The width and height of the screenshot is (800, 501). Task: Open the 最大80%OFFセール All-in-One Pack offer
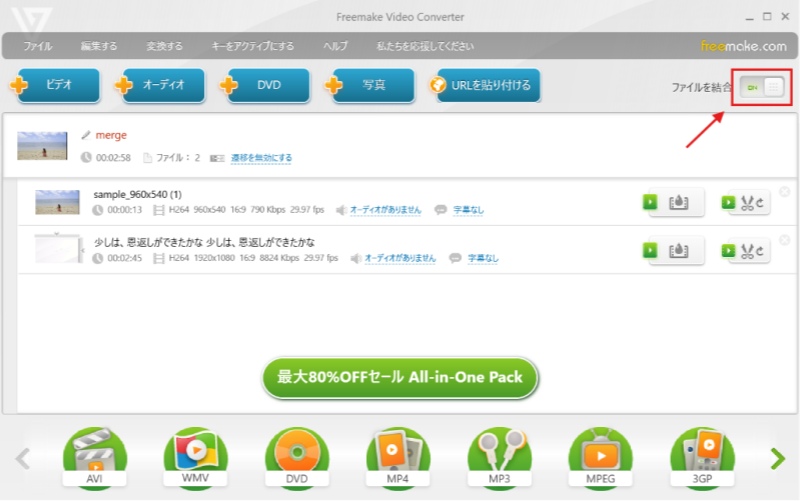(400, 378)
